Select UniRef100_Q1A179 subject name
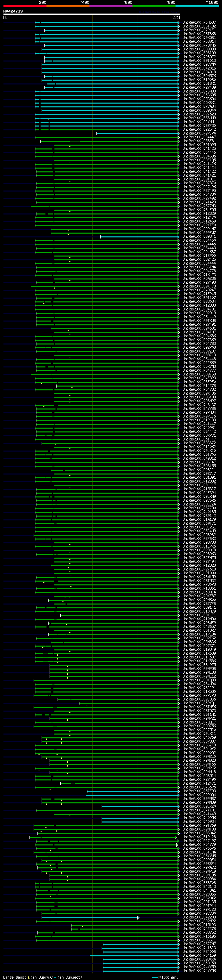The width and height of the screenshot is (222, 980). point(199,519)
